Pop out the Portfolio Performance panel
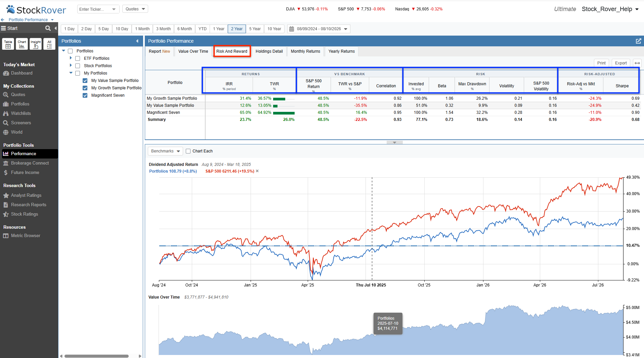Screen dimensions: 644x358 (638, 41)
